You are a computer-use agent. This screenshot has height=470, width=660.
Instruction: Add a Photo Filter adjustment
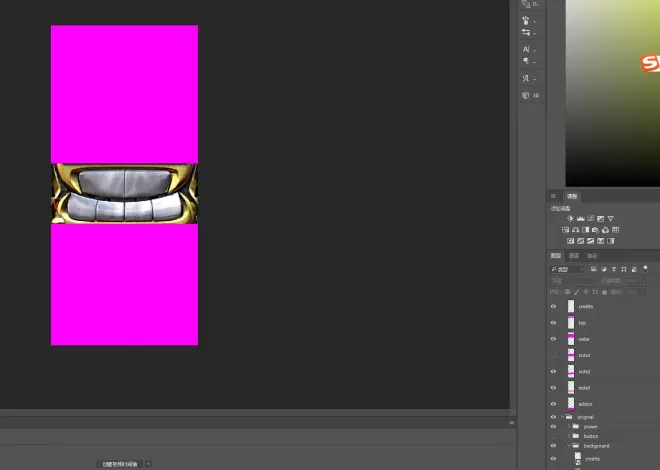[595, 230]
